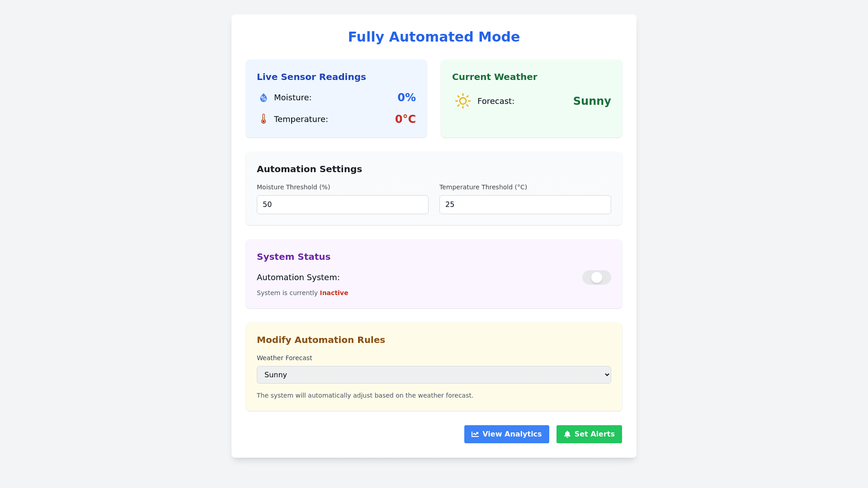This screenshot has height=488, width=868.
Task: Click the water droplet moisture icon
Action: pos(263,98)
